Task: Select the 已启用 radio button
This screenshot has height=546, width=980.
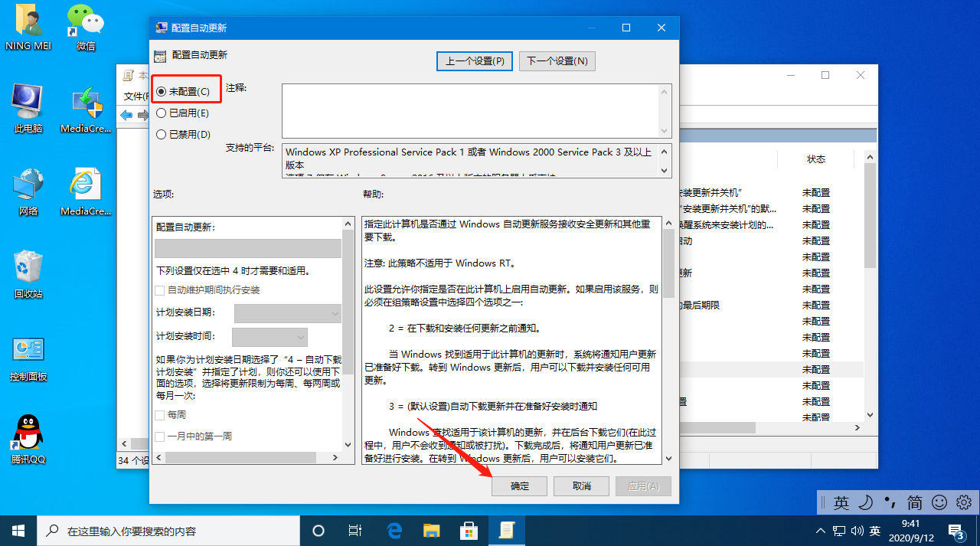Action: 163,111
